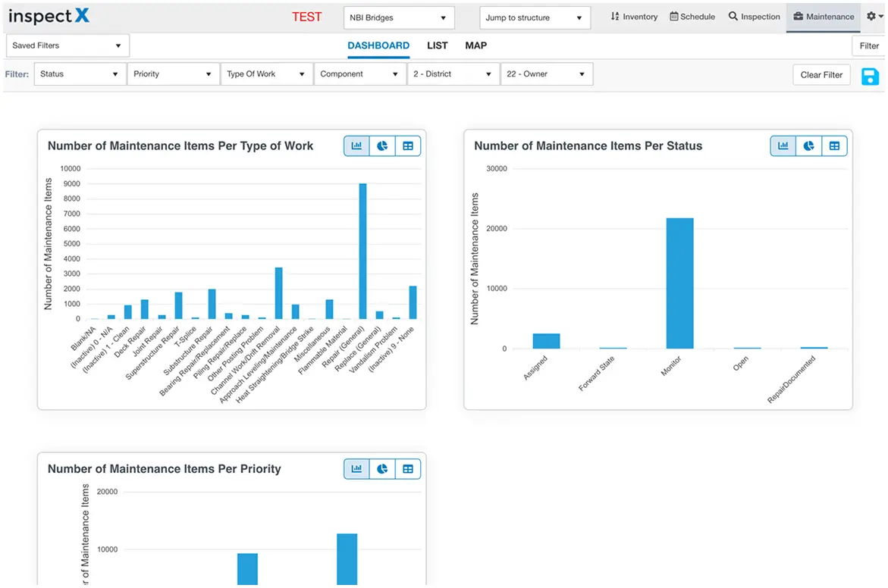This screenshot has width=888, height=588.
Task: Save the current filter settings
Action: coord(870,76)
